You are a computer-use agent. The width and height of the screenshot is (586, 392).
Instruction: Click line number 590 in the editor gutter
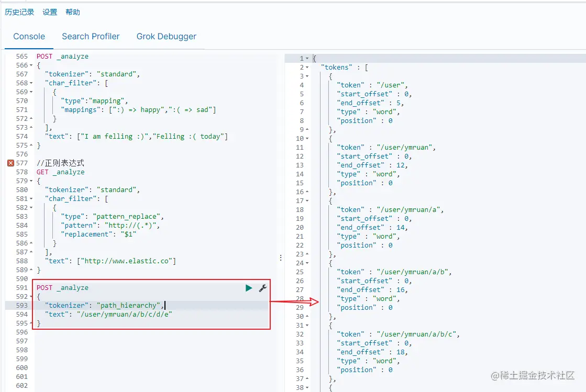21,279
